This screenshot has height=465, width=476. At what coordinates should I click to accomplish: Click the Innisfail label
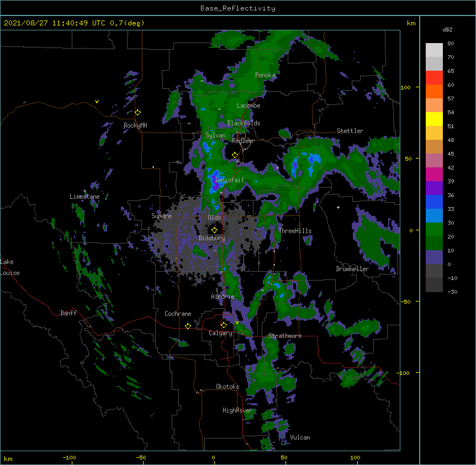pyautogui.click(x=229, y=180)
